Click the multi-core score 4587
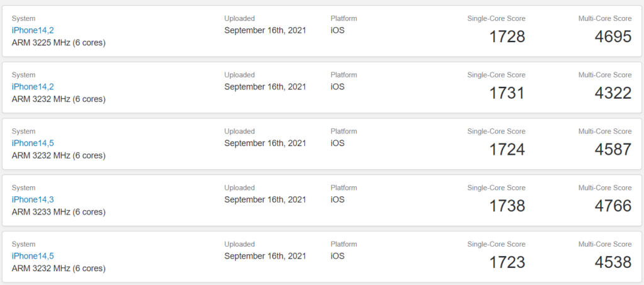Screen dimensions: 644x285 613,150
